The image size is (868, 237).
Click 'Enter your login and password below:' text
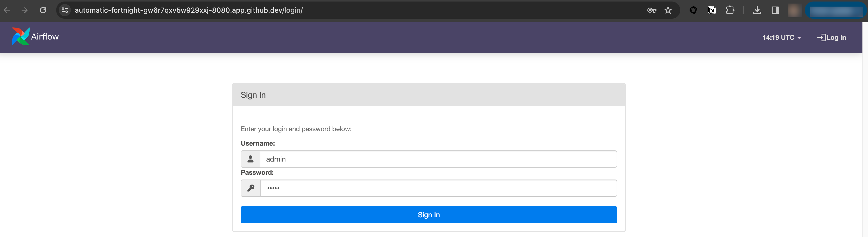(x=296, y=129)
